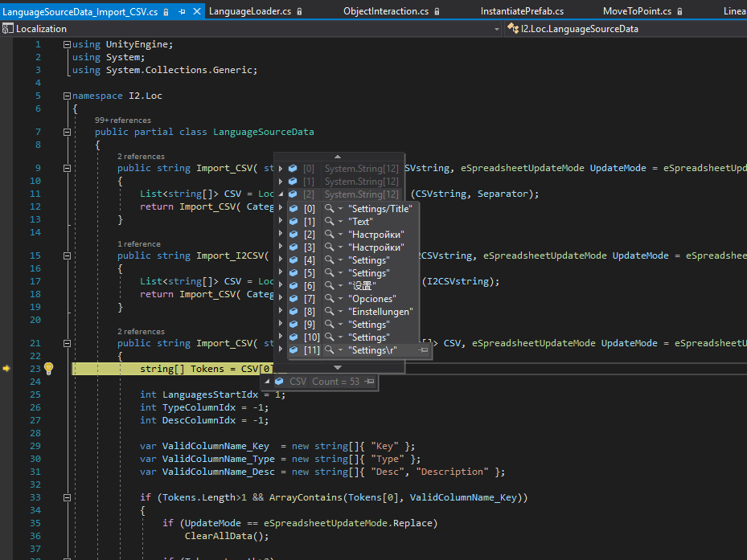This screenshot has height=560, width=747.
Task: Expand the [8] "Einstellungen" array item
Action: 281,312
